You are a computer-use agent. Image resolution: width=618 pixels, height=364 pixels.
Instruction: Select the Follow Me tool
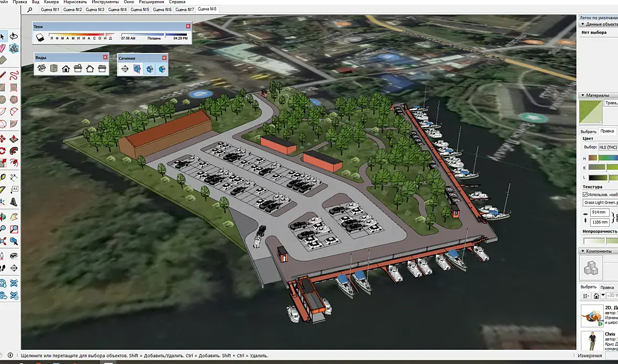pos(14,151)
